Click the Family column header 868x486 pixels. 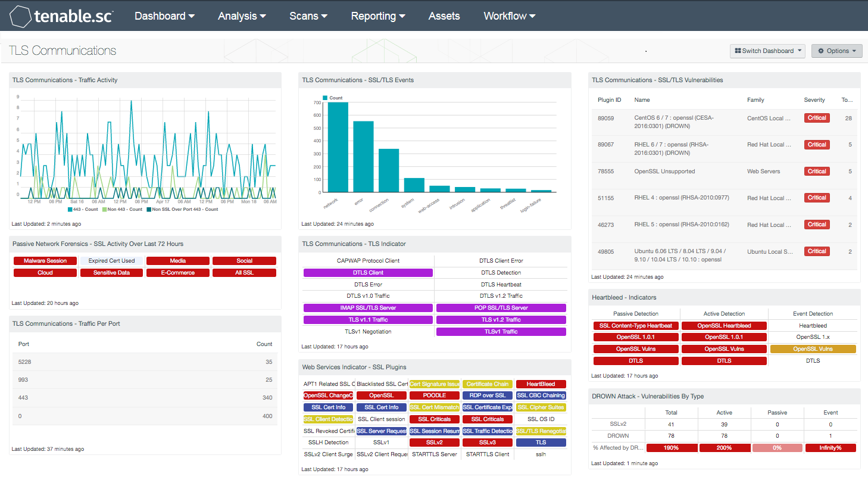point(755,100)
